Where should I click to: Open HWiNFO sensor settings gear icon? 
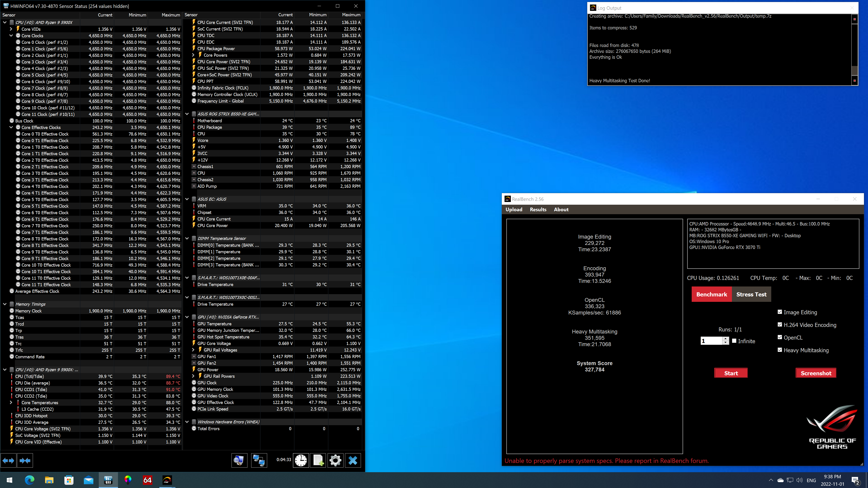tap(335, 460)
